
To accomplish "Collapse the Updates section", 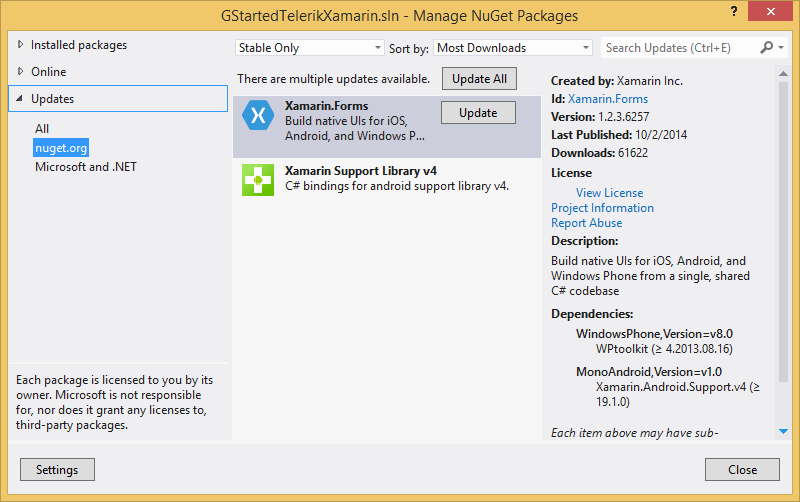I will (21, 99).
